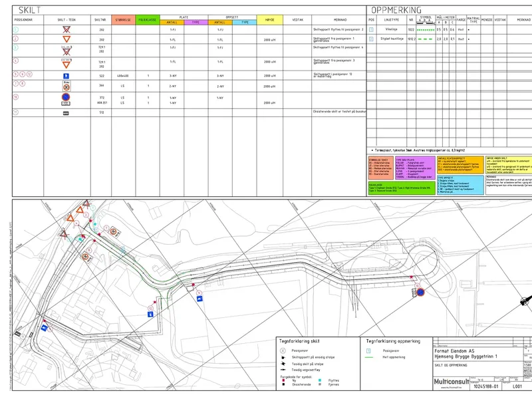
Task: Click the yield triangle sign in table row 2
Action: (66, 39)
